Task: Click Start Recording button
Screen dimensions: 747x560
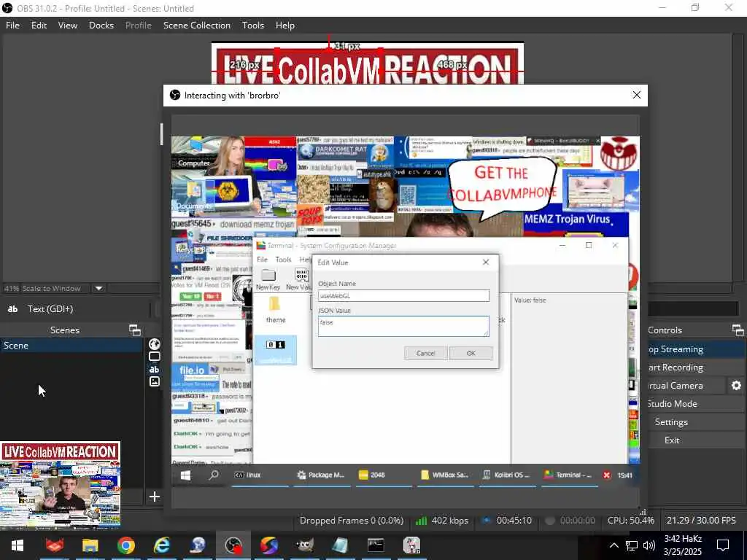Action: pyautogui.click(x=695, y=367)
